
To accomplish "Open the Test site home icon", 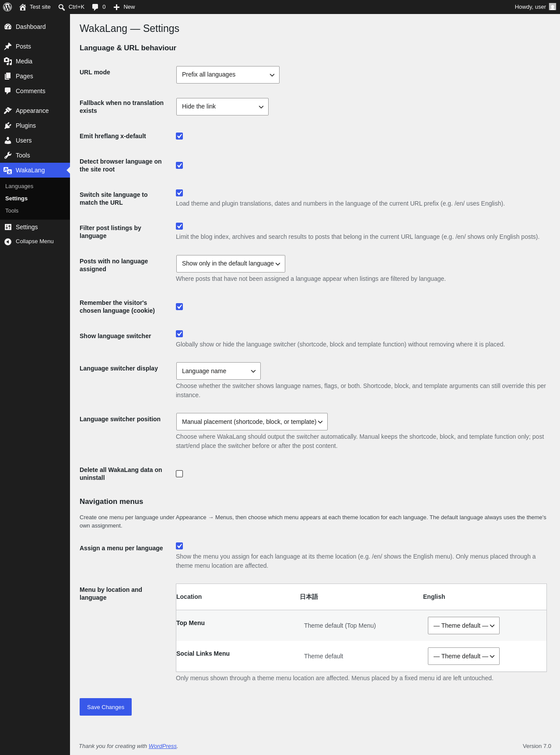I will coord(23,7).
